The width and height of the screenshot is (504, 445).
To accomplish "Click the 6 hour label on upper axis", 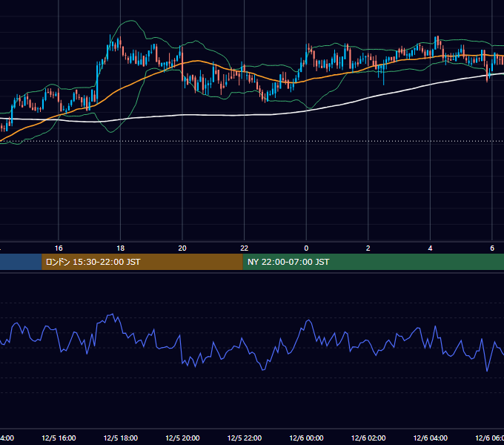I will 492,248.
